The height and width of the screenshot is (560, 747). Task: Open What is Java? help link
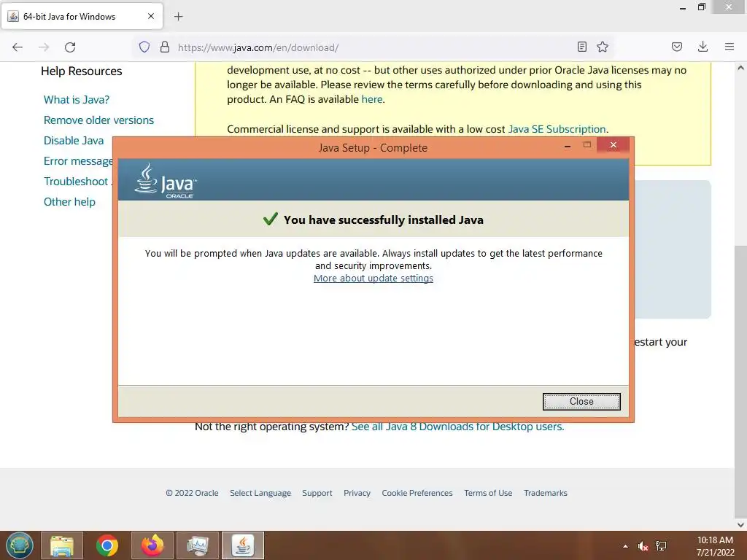(76, 100)
